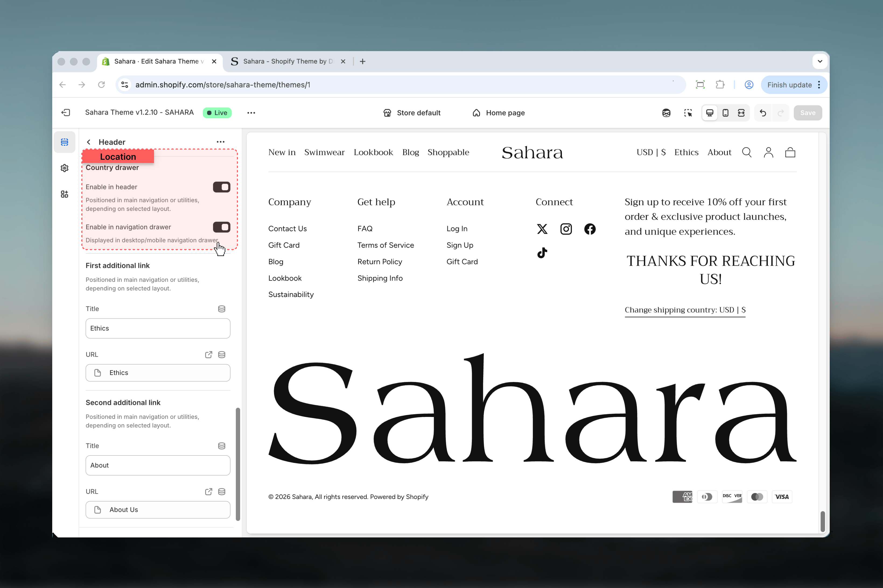Click Change shipping country link
883x588 pixels.
tap(685, 310)
